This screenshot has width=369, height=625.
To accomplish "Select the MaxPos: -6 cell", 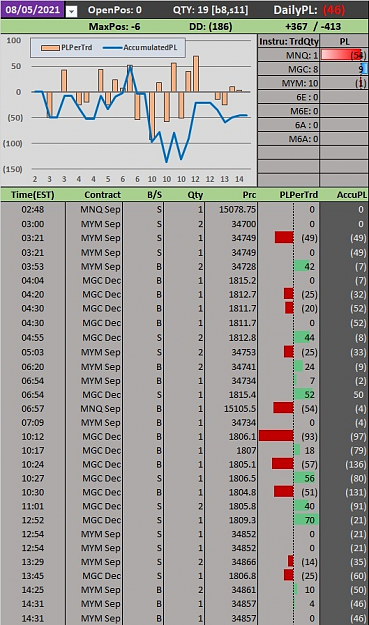I will [114, 27].
